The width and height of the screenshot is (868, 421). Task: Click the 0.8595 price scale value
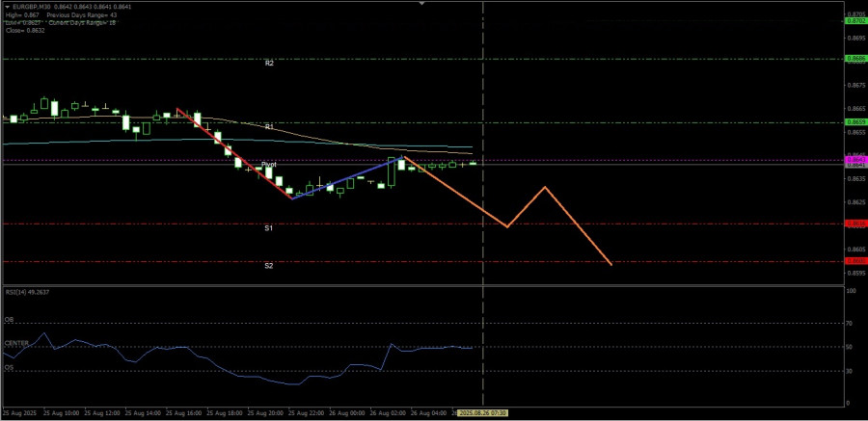[855, 273]
